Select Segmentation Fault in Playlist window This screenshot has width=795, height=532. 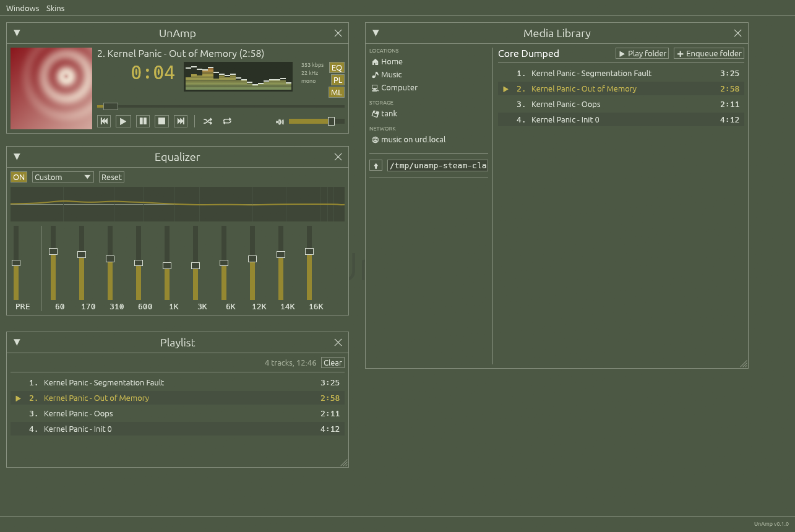click(x=178, y=383)
